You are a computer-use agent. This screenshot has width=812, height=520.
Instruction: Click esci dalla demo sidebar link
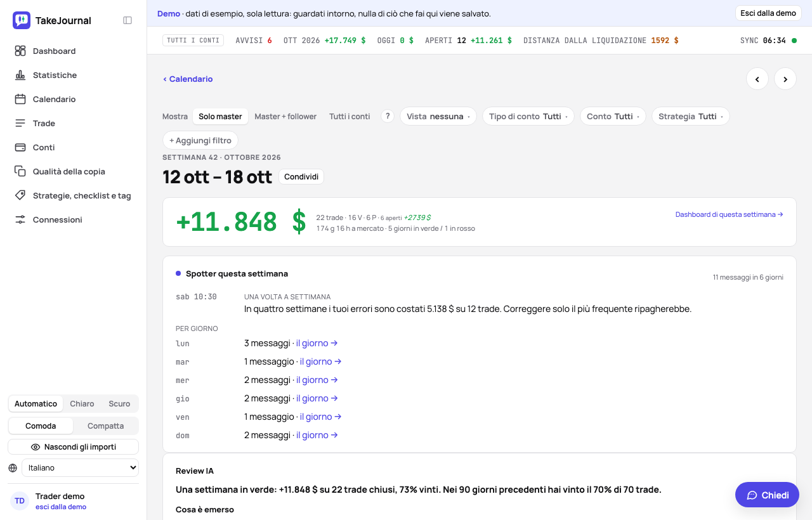[x=61, y=507]
